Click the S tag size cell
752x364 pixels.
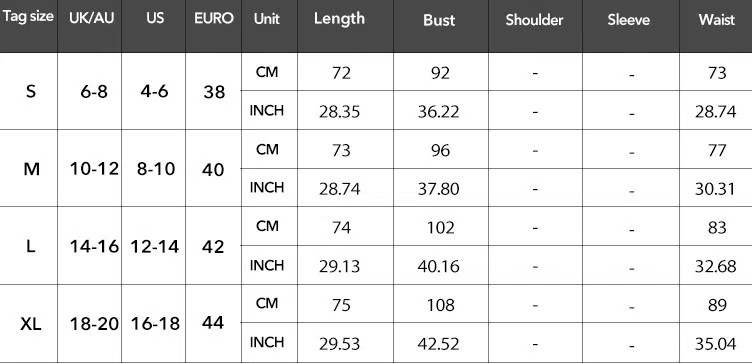coord(31,91)
